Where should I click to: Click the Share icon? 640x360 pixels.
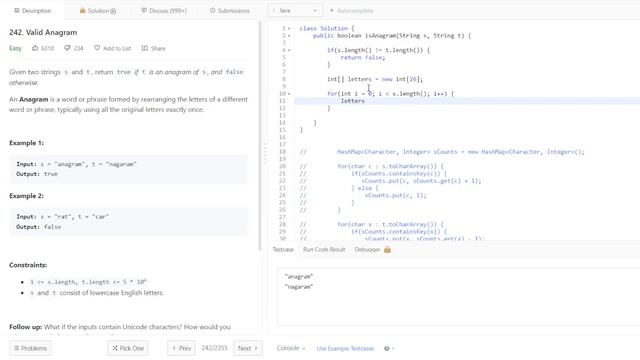(144, 48)
